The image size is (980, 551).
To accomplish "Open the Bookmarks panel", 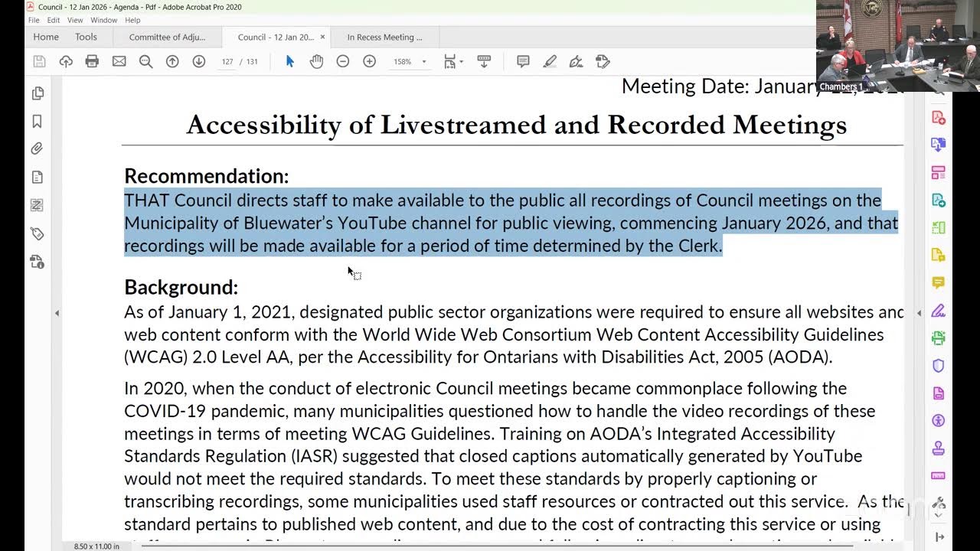I will [x=38, y=122].
